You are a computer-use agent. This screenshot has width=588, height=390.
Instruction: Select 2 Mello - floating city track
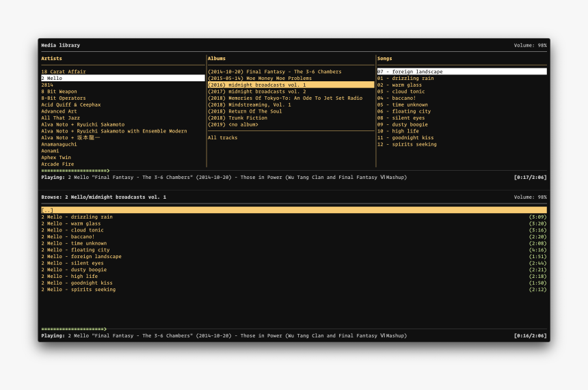pos(75,250)
